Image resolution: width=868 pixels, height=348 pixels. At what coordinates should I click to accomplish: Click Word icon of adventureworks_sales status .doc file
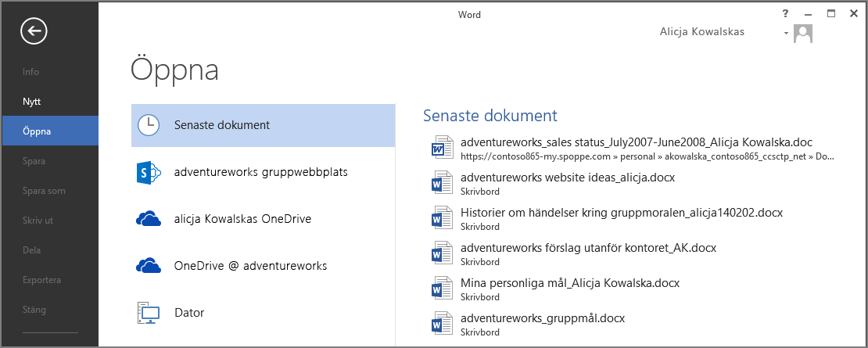[x=442, y=149]
